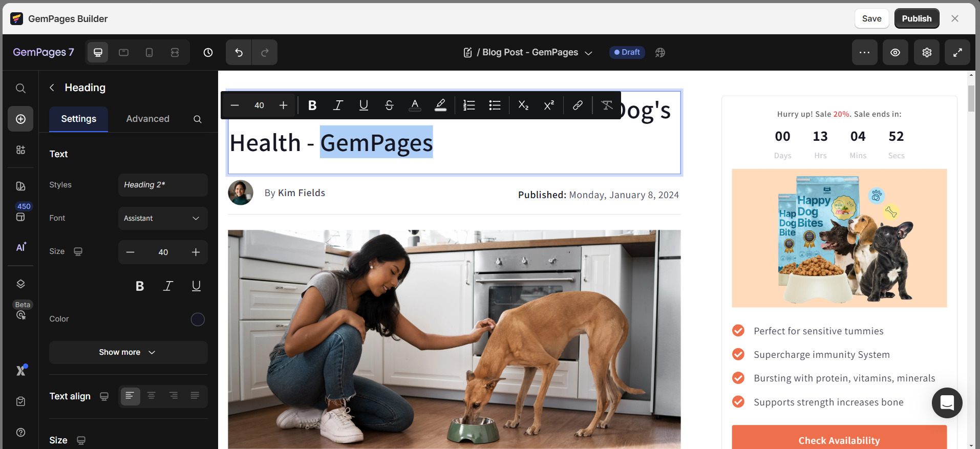Expand editor to fullscreen
The width and height of the screenshot is (980, 449).
pos(957,52)
